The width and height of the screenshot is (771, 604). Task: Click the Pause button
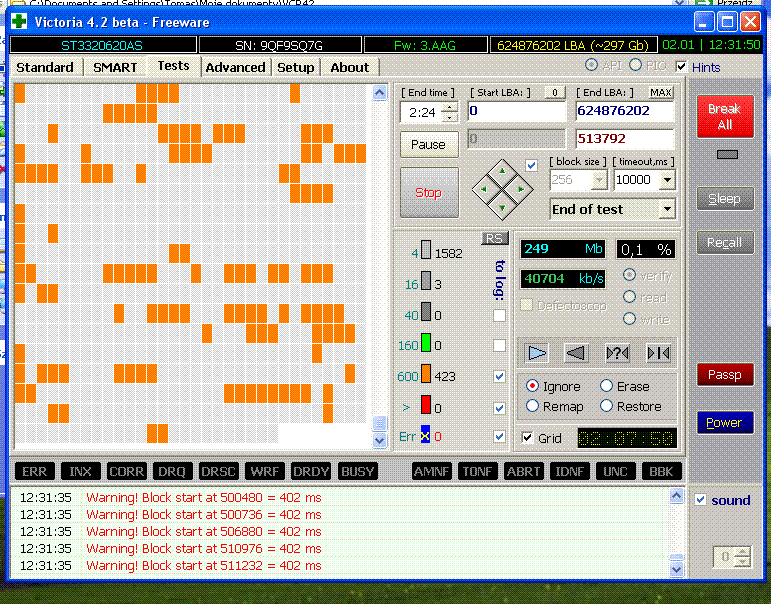(x=429, y=145)
